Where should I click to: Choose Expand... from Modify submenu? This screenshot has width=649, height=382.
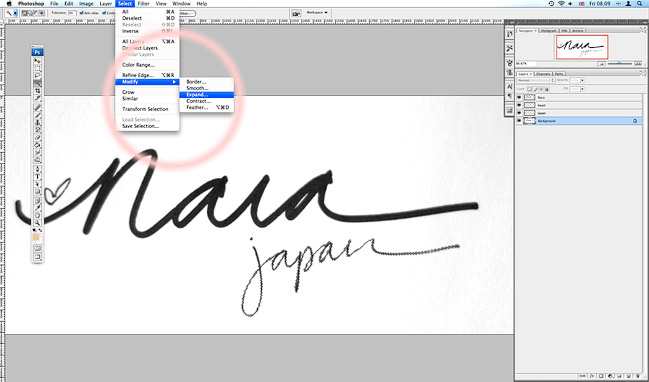[x=207, y=95]
